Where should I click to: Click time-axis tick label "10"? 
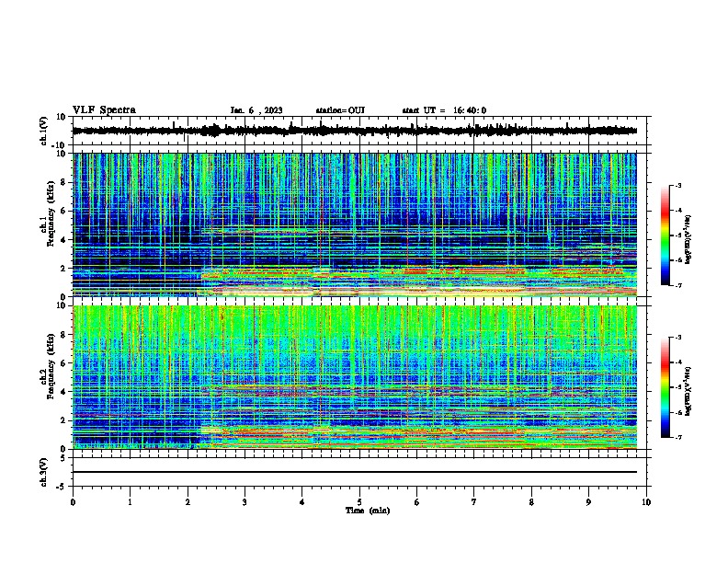tap(646, 502)
